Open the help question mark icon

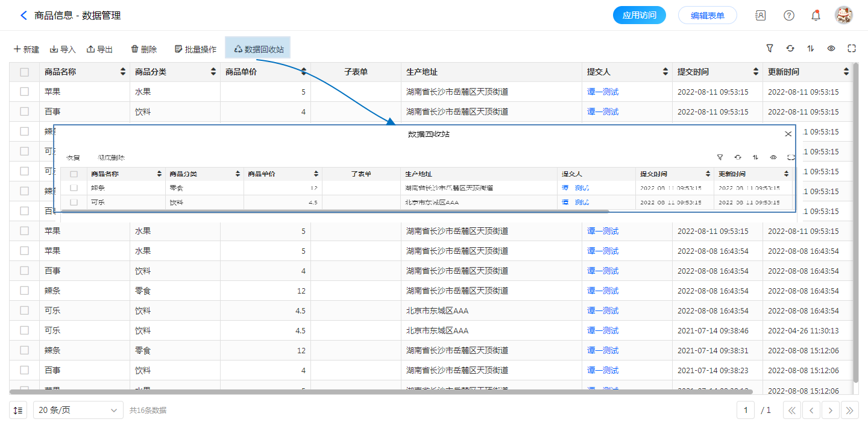(788, 16)
